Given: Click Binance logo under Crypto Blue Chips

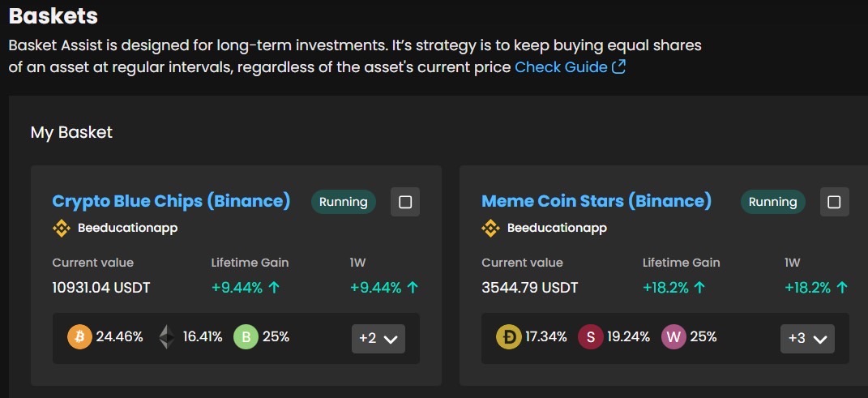Looking at the screenshot, I should point(62,229).
